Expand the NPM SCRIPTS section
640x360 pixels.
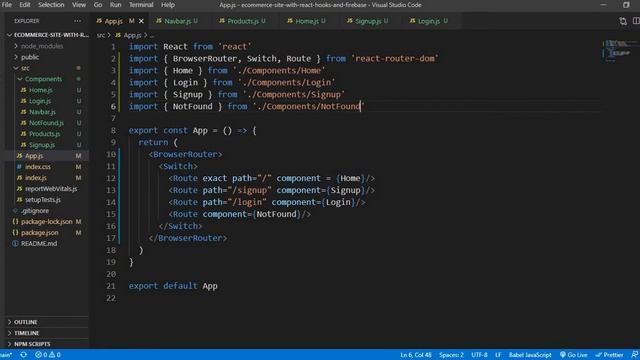pos(32,344)
